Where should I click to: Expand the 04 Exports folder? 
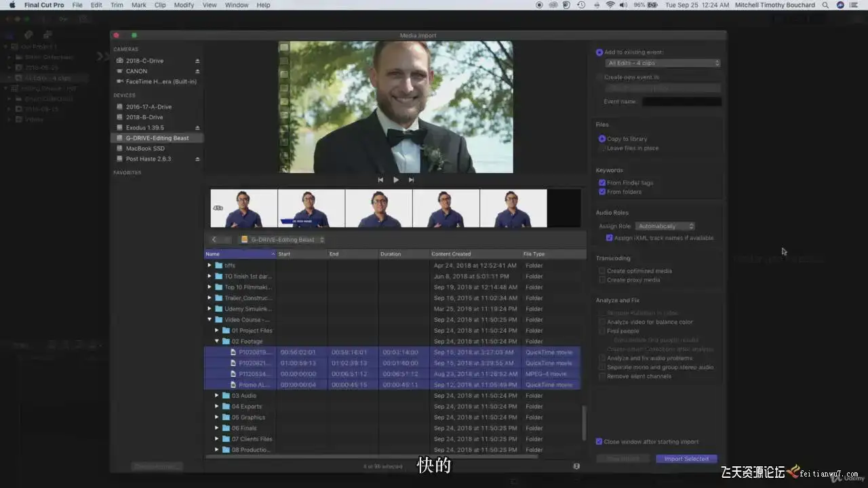217,406
